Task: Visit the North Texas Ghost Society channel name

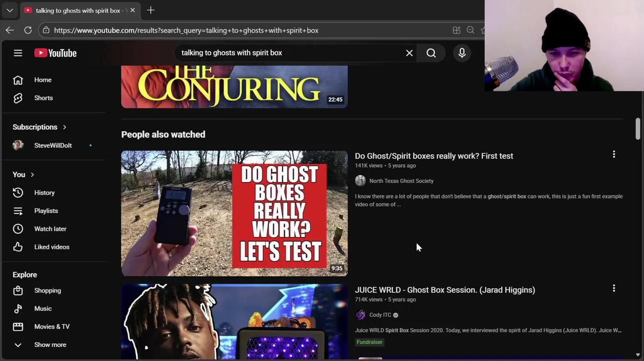Action: pos(401,181)
